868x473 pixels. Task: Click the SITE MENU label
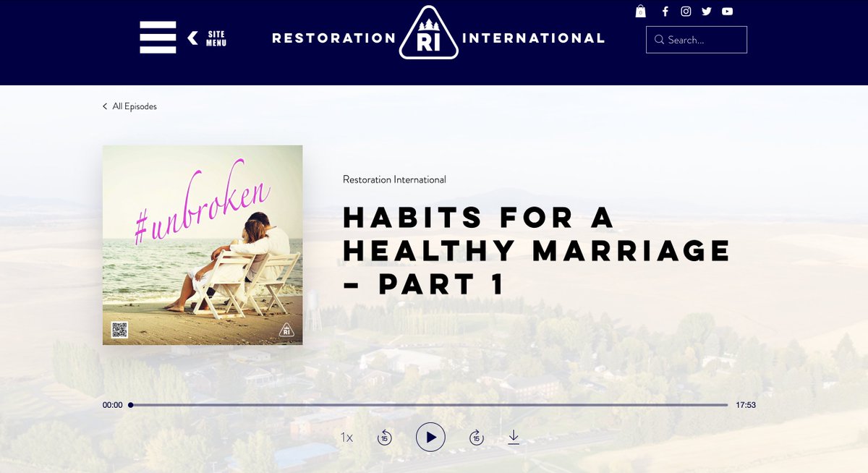216,38
